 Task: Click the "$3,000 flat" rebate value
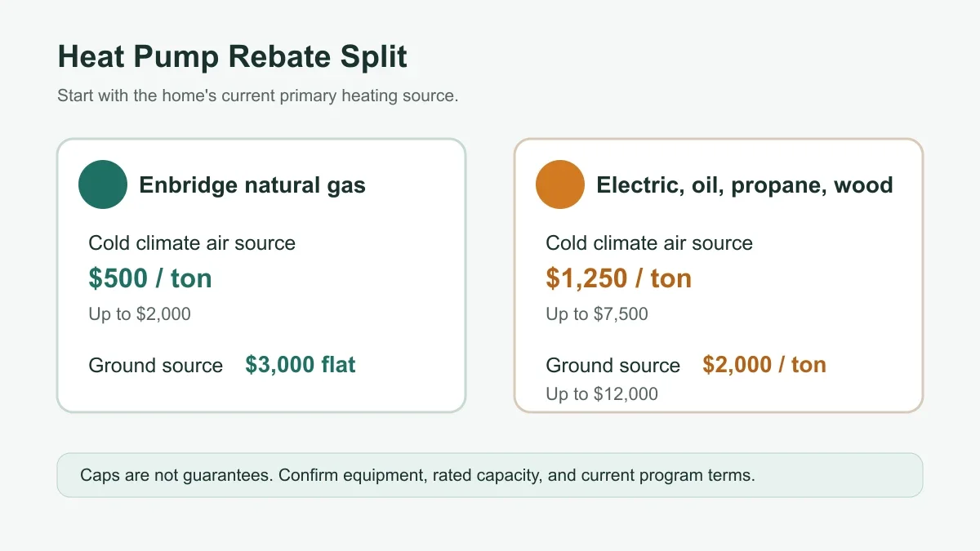pyautogui.click(x=301, y=364)
